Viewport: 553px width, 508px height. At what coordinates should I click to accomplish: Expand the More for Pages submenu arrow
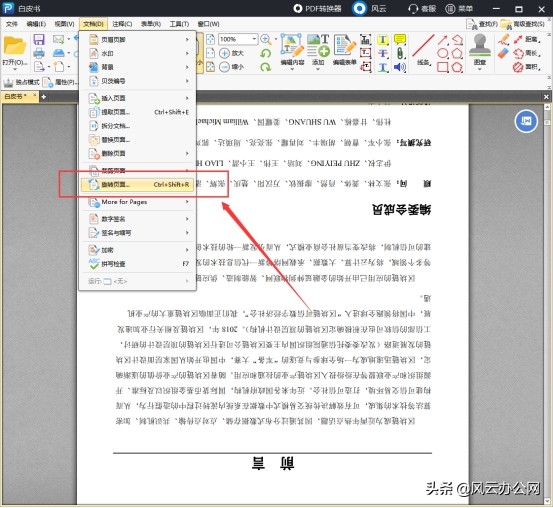tap(187, 202)
